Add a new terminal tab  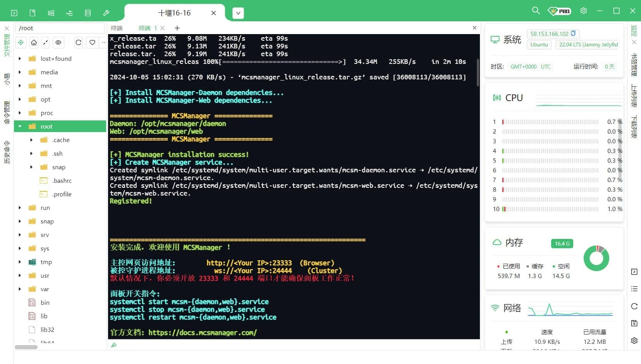(x=177, y=28)
